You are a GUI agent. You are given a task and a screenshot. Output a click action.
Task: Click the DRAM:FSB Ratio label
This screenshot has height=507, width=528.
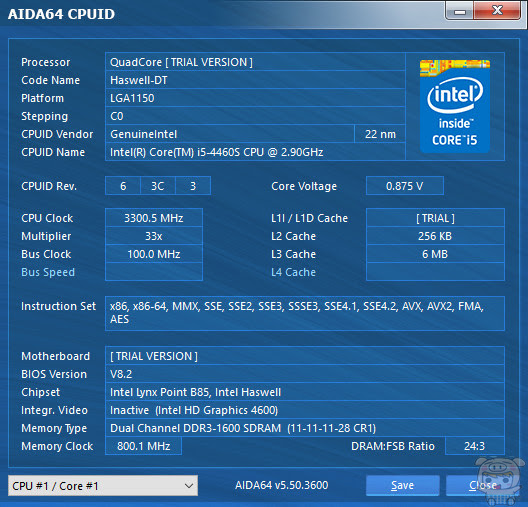coord(393,446)
